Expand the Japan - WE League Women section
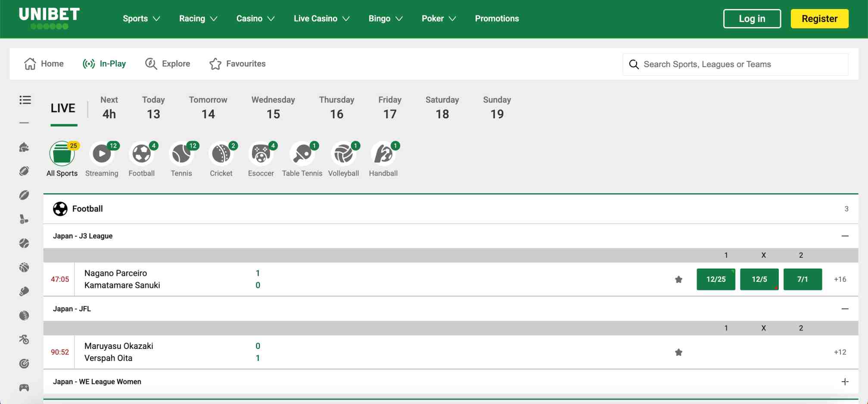 (845, 382)
